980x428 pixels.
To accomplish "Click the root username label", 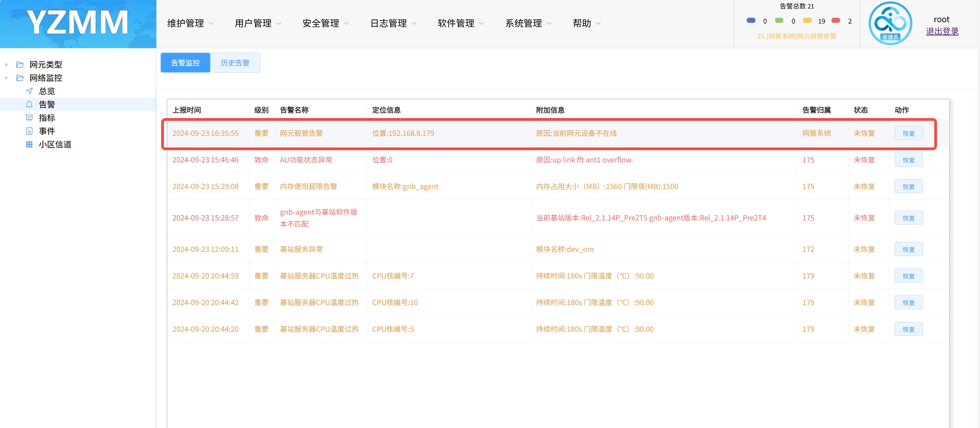I will pos(941,19).
